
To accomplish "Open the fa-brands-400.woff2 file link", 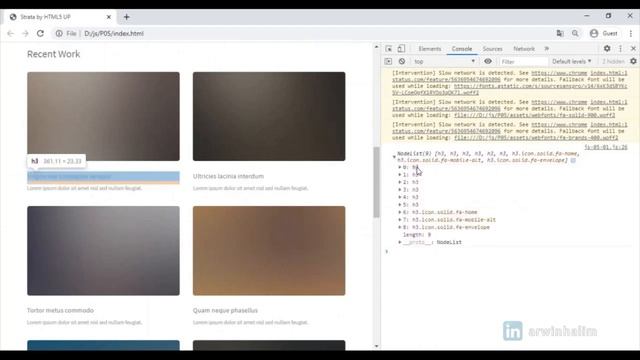I will [536, 138].
